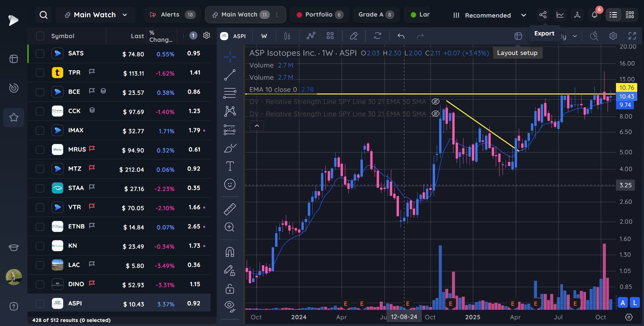This screenshot has height=326, width=644.
Task: Click the blue 9.74 EMA price label
Action: [x=625, y=105]
